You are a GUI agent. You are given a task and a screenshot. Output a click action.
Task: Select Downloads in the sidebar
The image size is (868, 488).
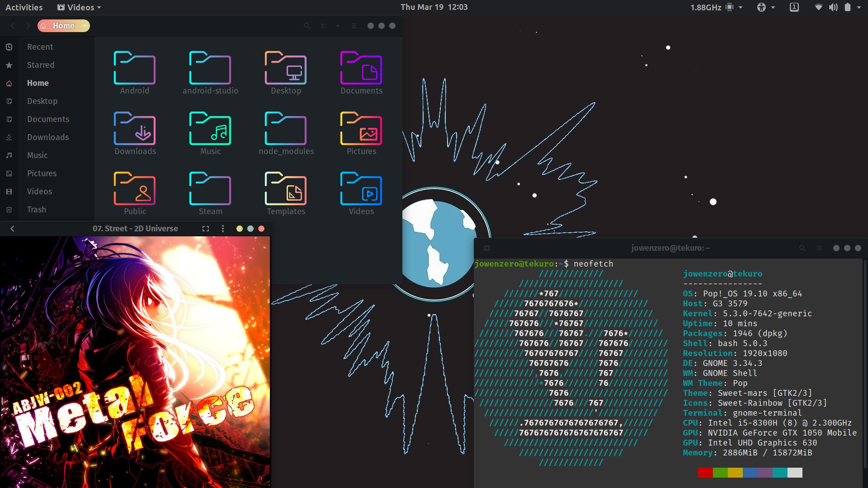coord(47,137)
